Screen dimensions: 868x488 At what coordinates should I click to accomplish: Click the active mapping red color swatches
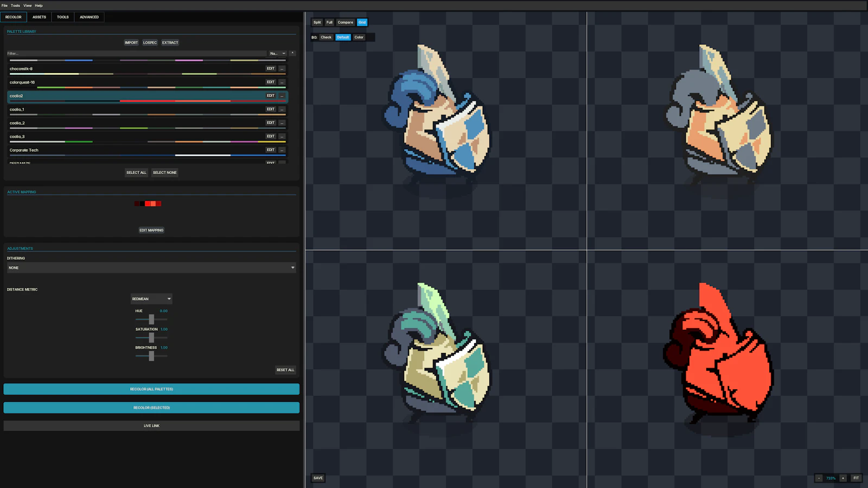[148, 204]
